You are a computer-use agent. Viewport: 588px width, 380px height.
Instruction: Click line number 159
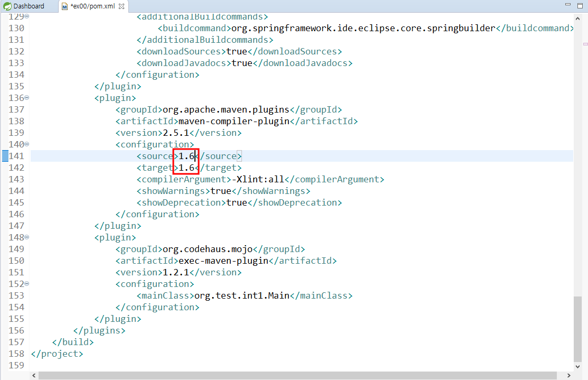(x=16, y=365)
